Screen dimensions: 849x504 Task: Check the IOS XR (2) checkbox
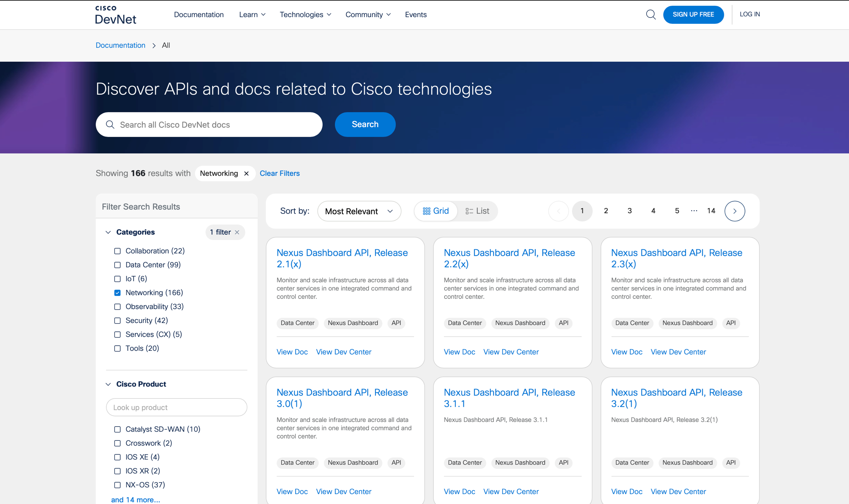coord(118,471)
